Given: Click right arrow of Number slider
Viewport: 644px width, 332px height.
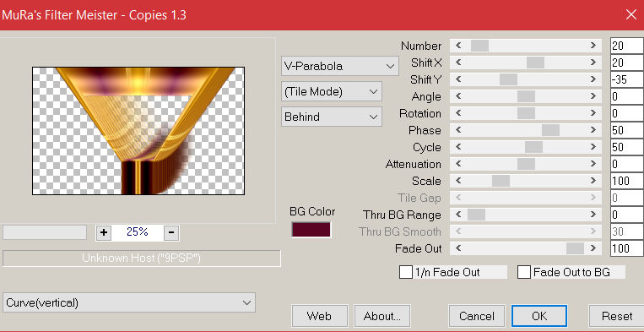Looking at the screenshot, I should click(593, 46).
